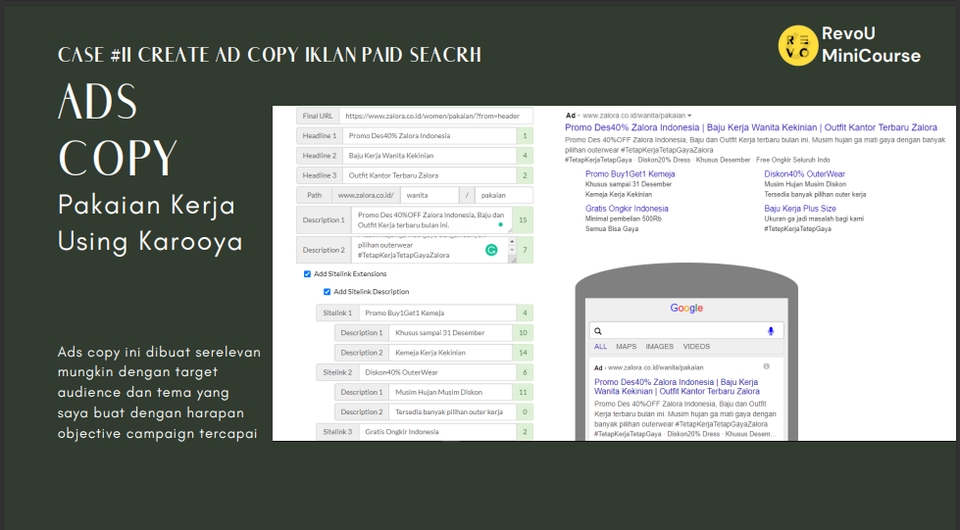Click the main Description 2 text area
Screen dimensions: 960x530
(x=430, y=250)
